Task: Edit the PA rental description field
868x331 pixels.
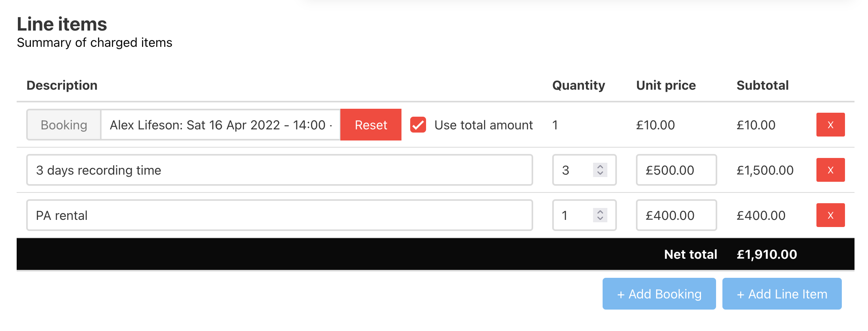Action: point(280,215)
